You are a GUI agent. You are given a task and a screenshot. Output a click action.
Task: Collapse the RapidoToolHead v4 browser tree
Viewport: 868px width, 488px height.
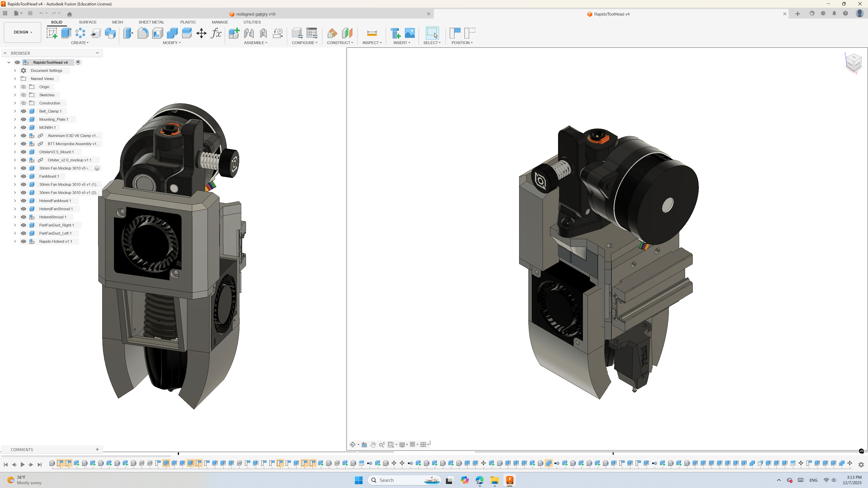pos(9,62)
